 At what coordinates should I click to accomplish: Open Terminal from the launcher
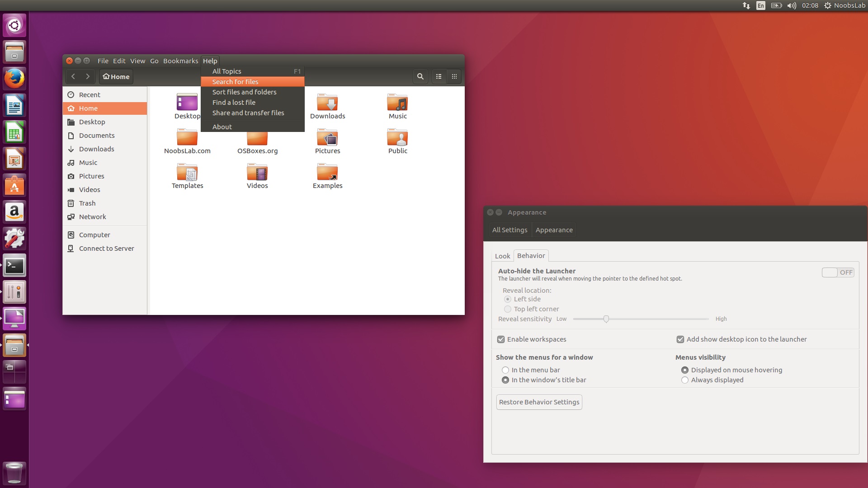click(x=14, y=266)
